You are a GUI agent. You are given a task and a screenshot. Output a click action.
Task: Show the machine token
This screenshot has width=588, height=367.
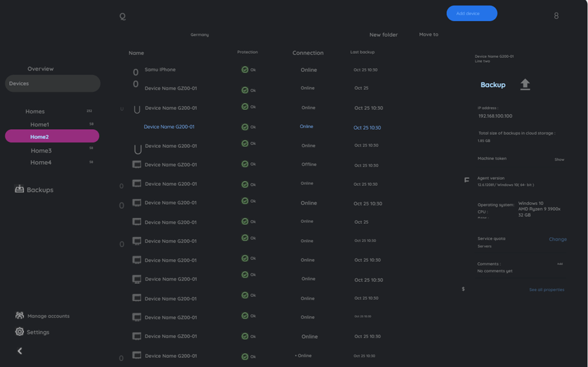point(559,160)
